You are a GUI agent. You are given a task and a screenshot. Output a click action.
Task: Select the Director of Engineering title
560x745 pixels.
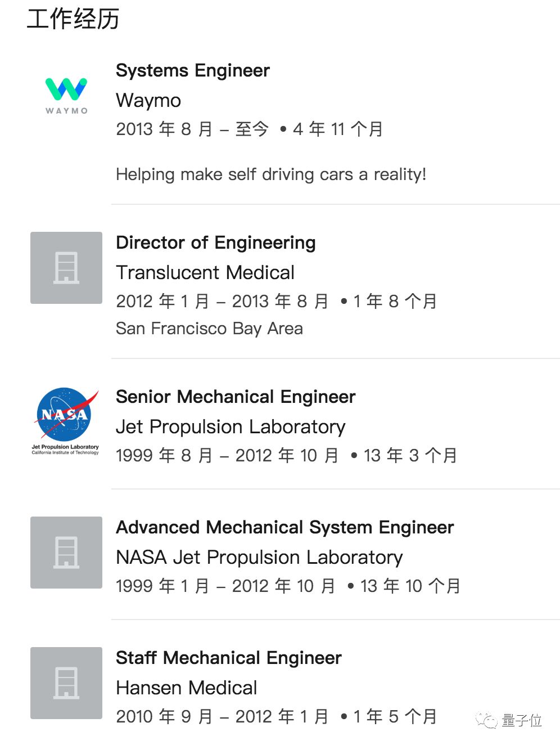click(215, 243)
